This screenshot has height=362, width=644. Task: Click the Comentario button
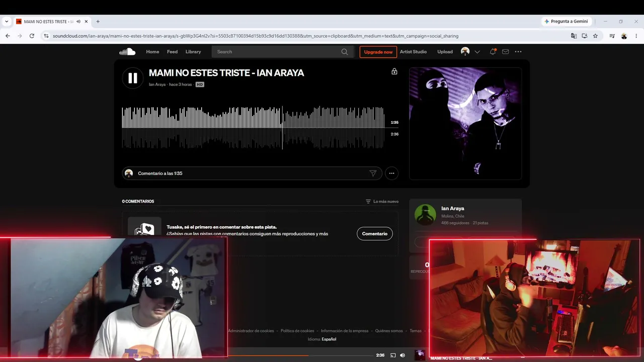pos(375,234)
